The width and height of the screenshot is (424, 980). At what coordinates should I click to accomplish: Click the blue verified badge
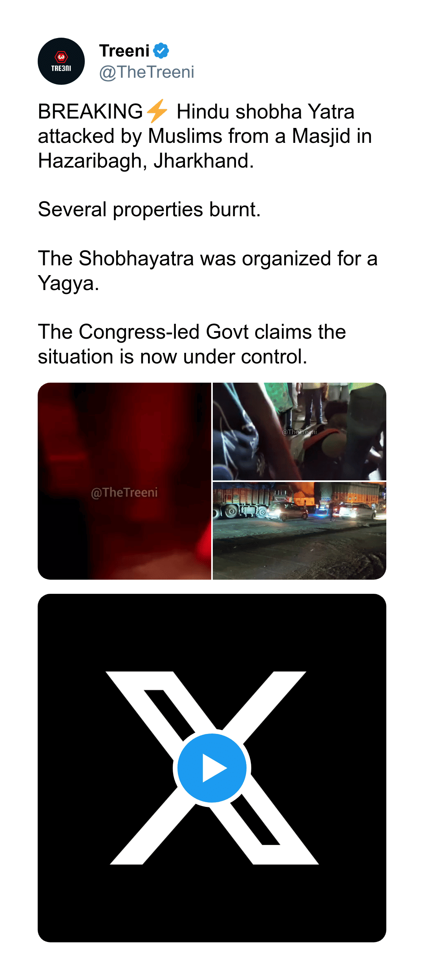coord(161,51)
